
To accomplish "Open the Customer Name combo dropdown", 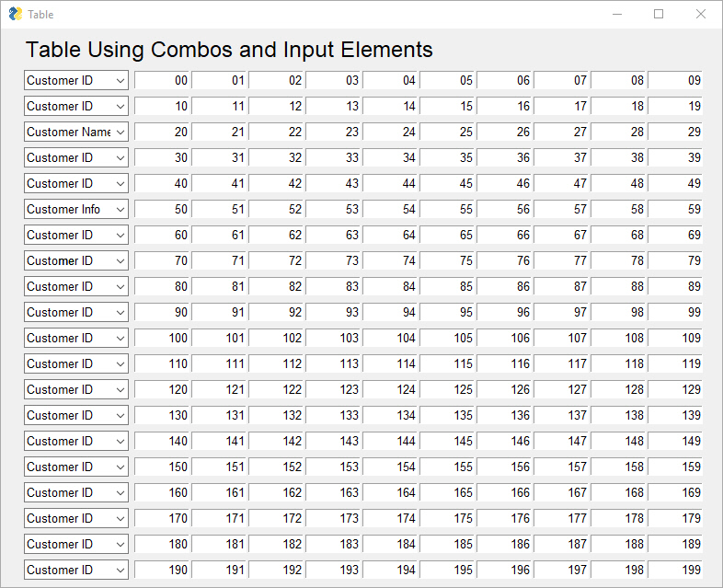I will [x=76, y=132].
